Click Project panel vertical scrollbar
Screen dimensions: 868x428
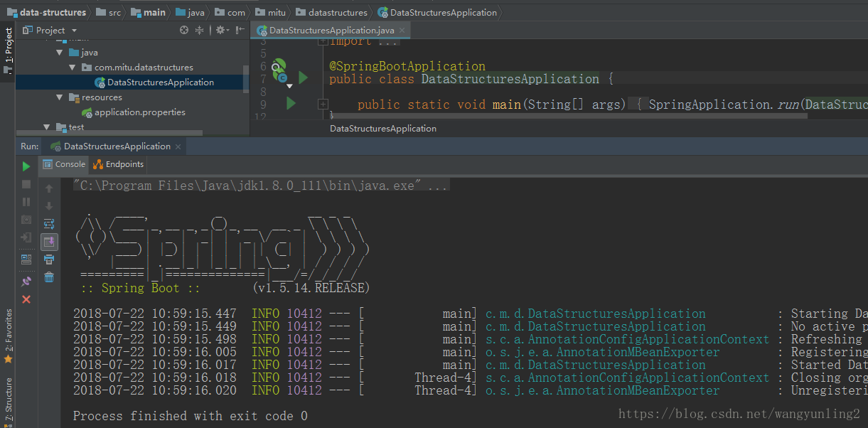(246, 78)
